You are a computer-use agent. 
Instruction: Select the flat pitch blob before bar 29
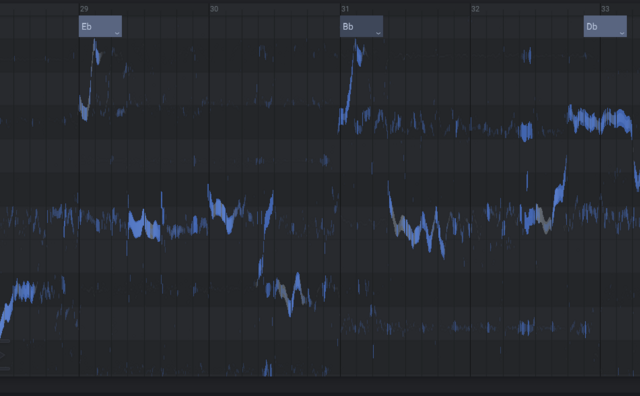pos(25,291)
